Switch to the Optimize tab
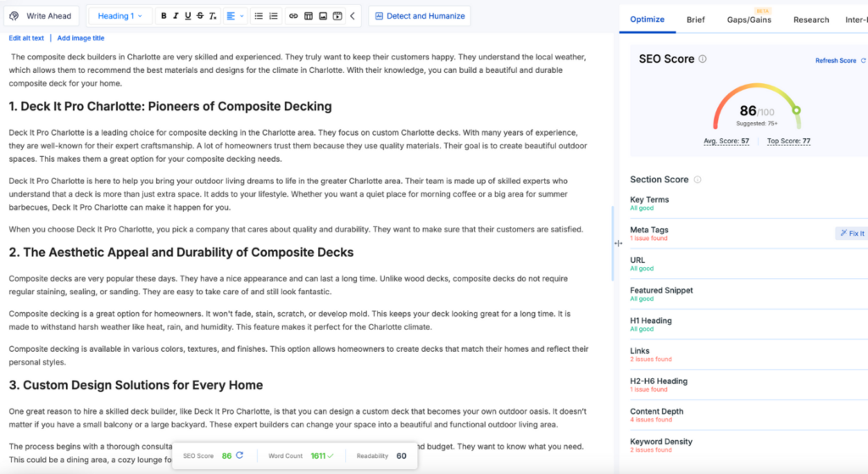The image size is (868, 474). 647,20
